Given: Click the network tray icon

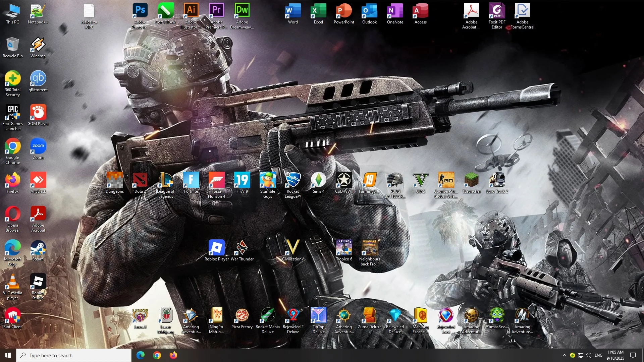Looking at the screenshot, I should click(x=581, y=355).
